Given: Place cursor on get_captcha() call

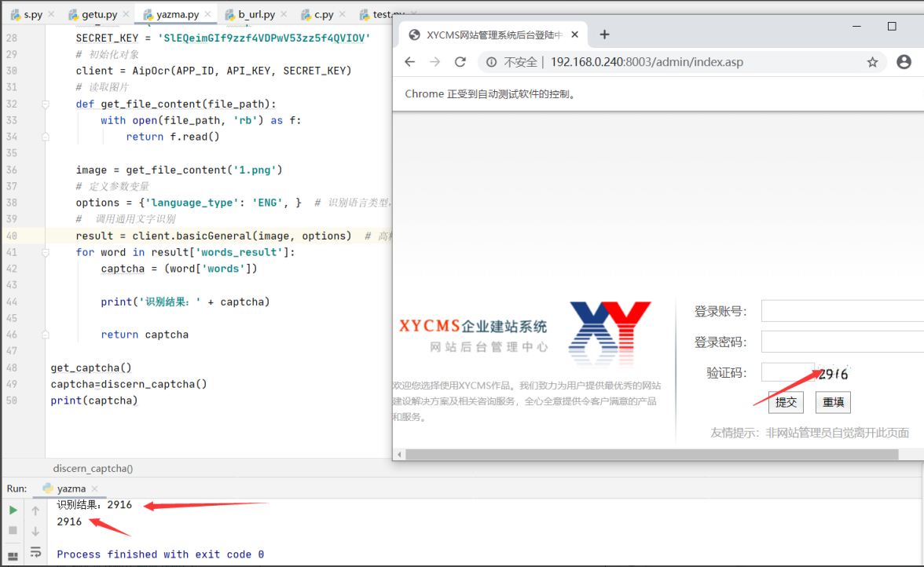Looking at the screenshot, I should (x=91, y=368).
